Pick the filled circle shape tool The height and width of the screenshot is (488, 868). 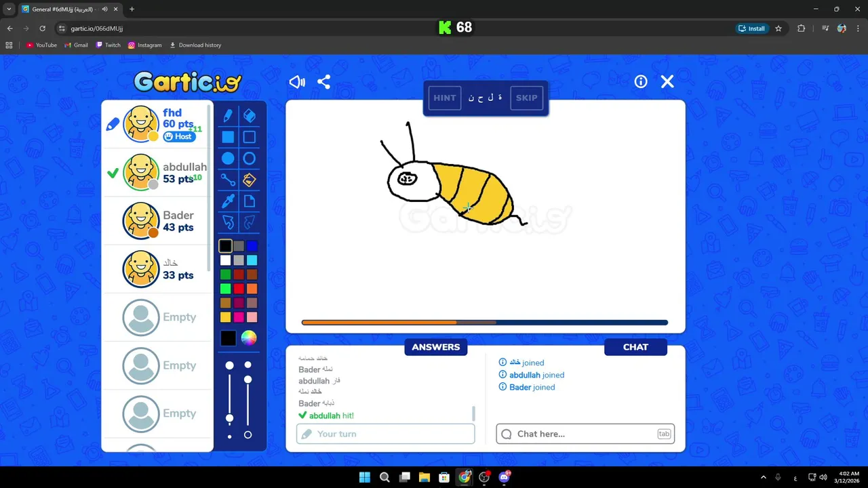228,159
